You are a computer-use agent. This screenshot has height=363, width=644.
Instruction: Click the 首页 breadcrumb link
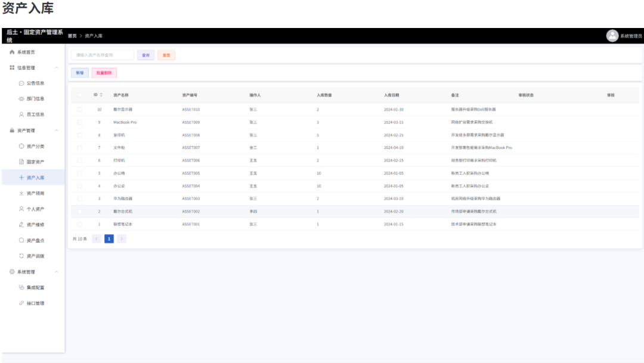(72, 36)
